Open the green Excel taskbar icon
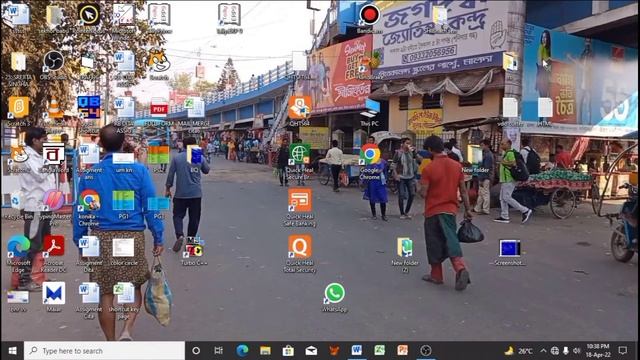 (x=380, y=351)
